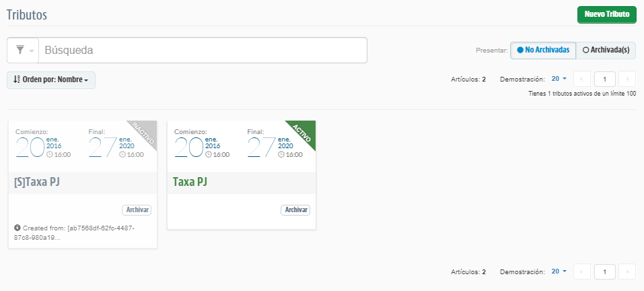The image size is (644, 291).
Task: Go to next page in bottom pagination
Action: 627,271
